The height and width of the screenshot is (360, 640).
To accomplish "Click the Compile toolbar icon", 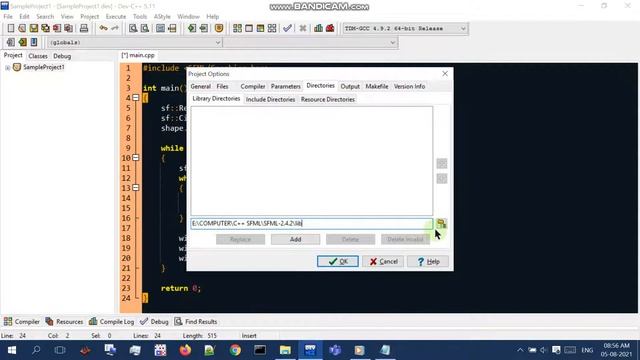I will (237, 28).
